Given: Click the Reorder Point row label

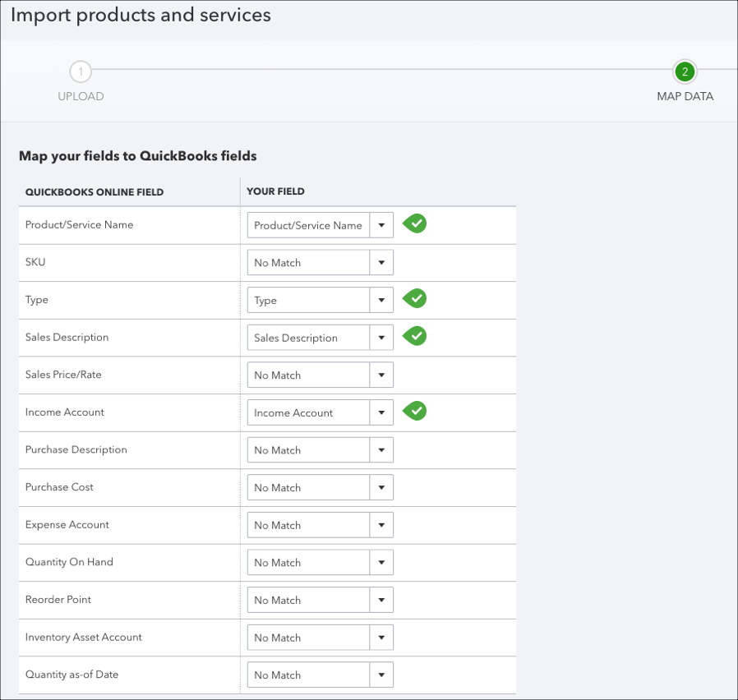Looking at the screenshot, I should coord(58,599).
